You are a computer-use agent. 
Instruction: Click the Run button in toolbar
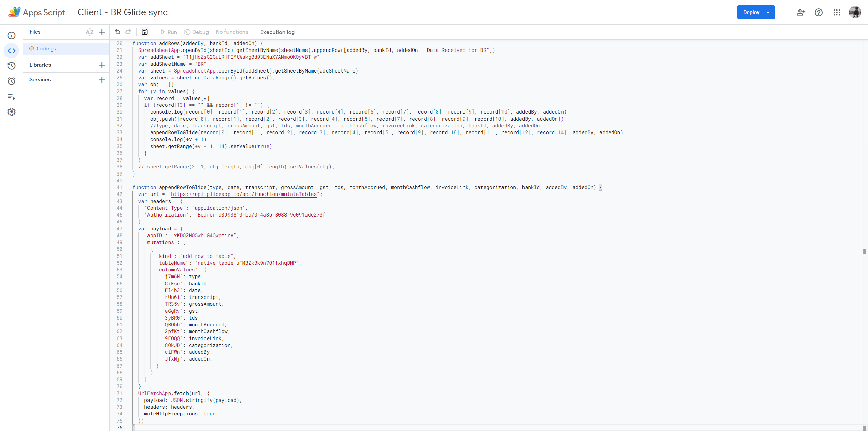point(169,32)
